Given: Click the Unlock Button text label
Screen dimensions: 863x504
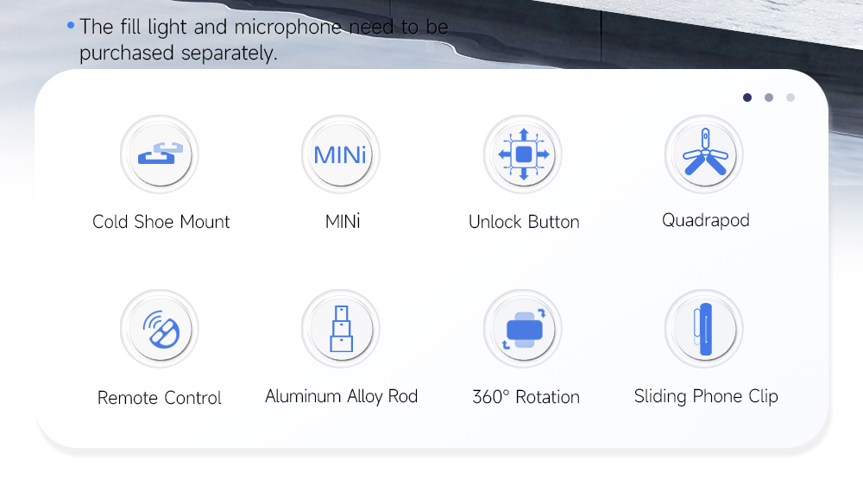Looking at the screenshot, I should (524, 222).
